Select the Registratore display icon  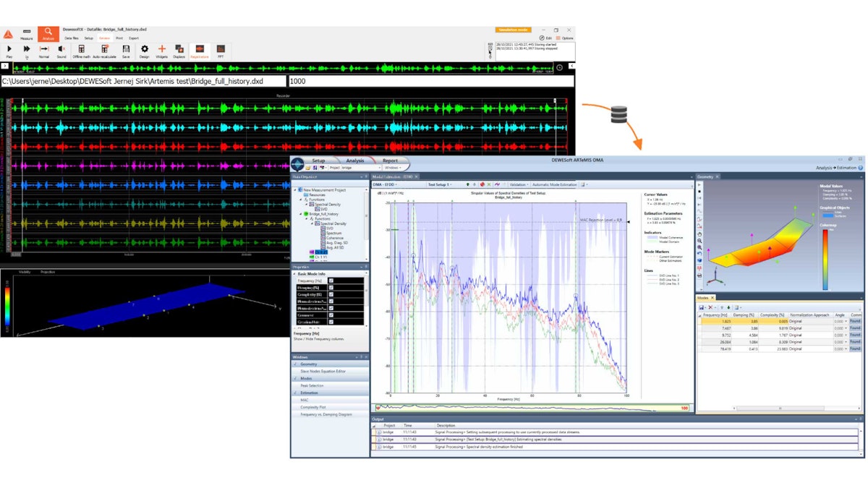tap(199, 50)
